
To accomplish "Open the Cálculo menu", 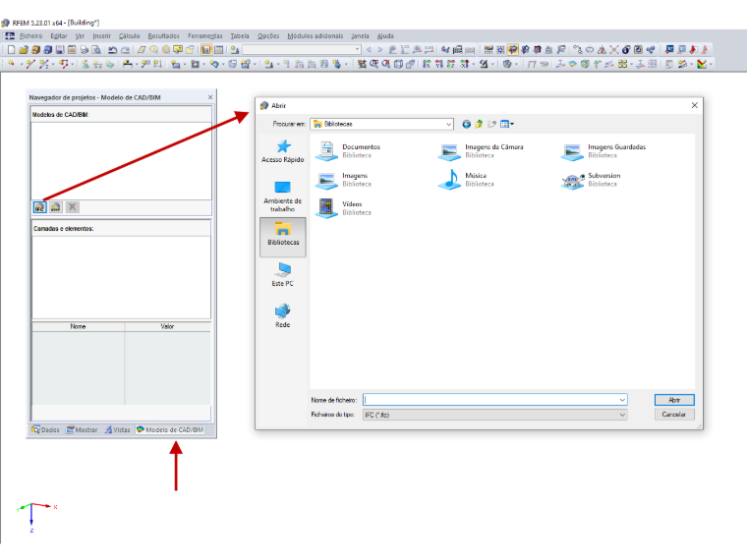I will coord(129,35).
